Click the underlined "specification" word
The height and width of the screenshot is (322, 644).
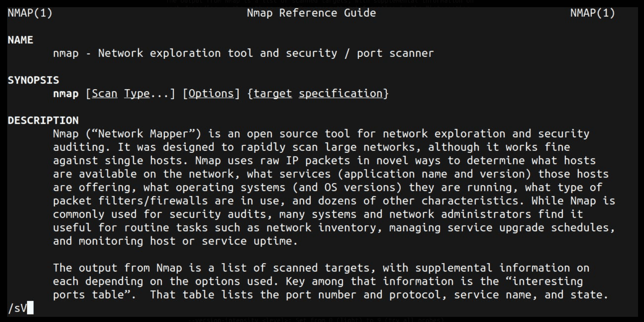point(341,94)
